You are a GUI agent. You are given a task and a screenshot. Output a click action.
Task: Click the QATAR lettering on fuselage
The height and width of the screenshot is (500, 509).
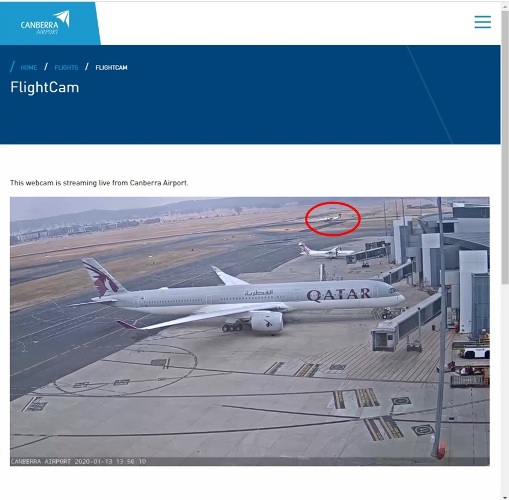338,295
